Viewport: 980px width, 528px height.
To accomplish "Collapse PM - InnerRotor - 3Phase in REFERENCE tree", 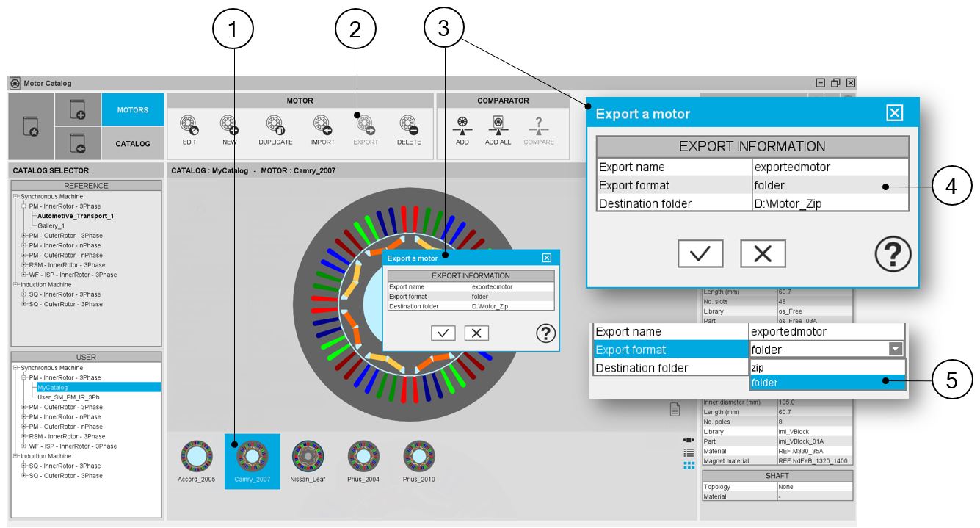I will 24,206.
